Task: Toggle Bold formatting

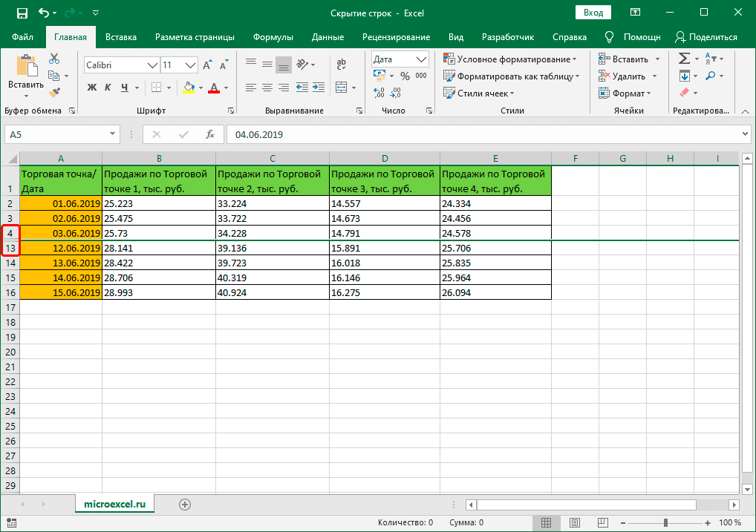Action: pos(93,88)
